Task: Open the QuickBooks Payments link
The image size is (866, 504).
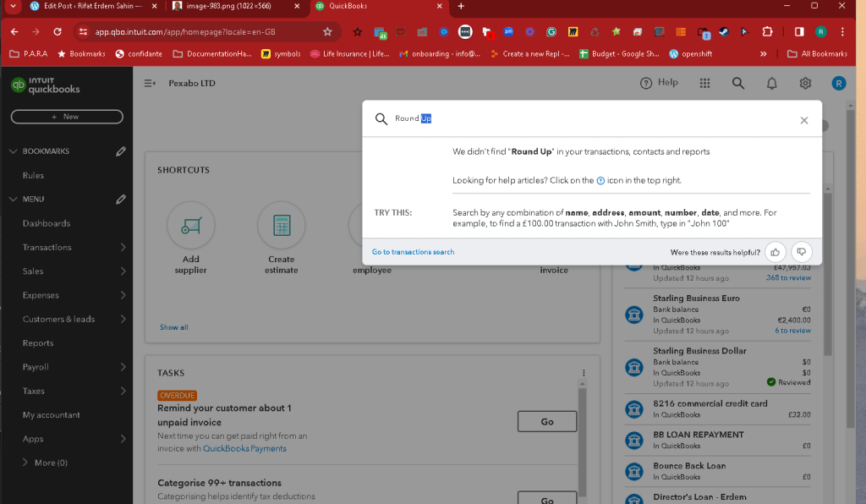Action: coord(244,449)
